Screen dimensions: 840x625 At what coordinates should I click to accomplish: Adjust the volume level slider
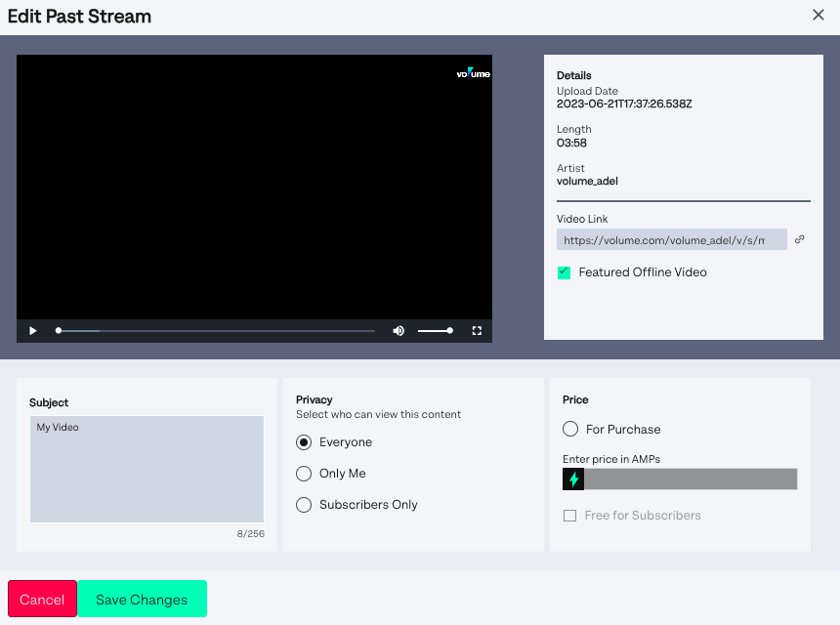tap(436, 331)
